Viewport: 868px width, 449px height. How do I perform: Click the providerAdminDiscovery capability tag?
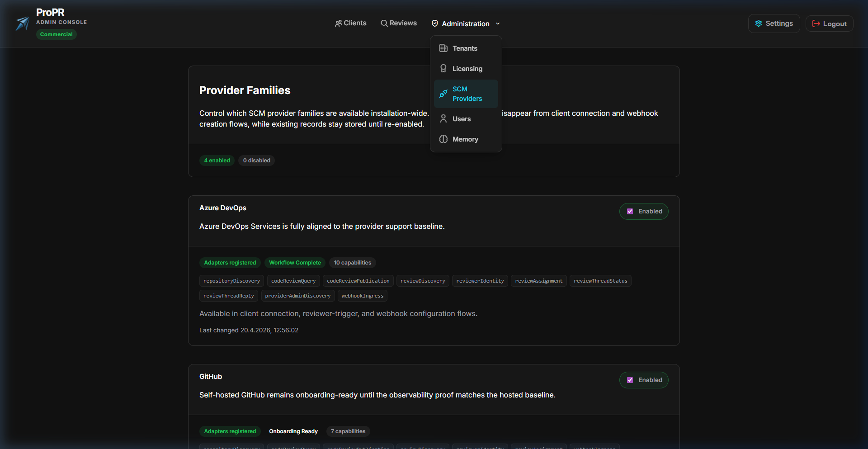tap(298, 296)
